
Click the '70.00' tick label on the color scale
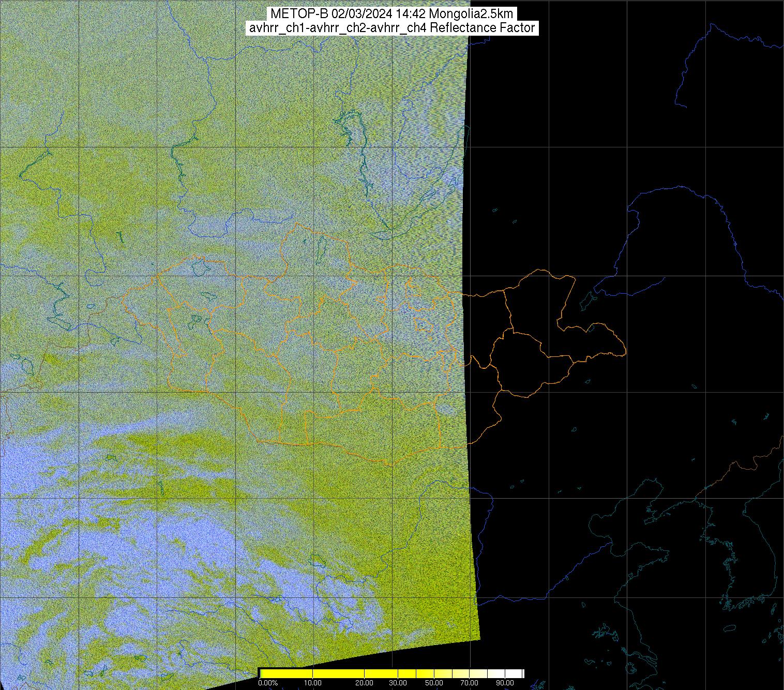point(470,683)
